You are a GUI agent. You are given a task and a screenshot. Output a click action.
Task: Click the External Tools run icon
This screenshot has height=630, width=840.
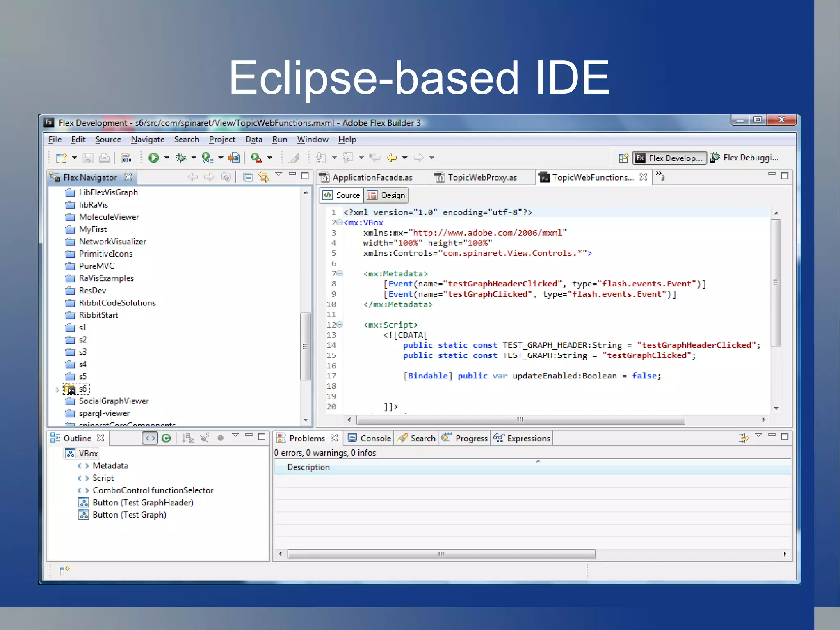pos(256,158)
